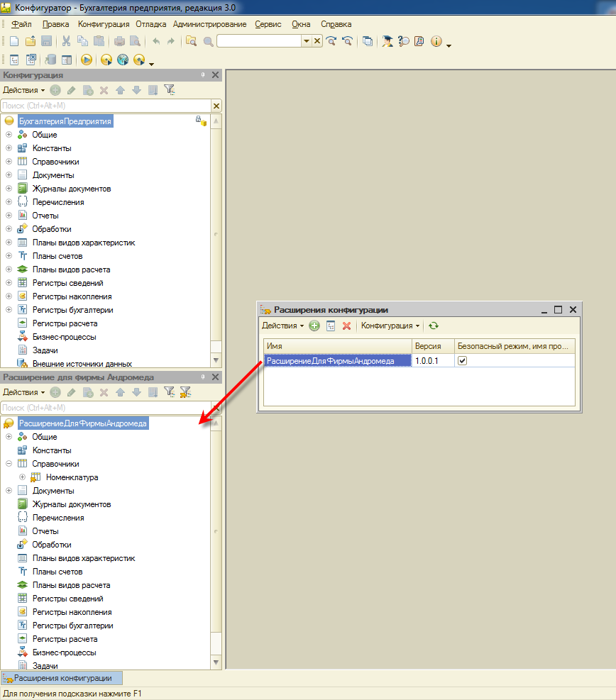Close the Расширение для фирмы Андромеда panel
616x700 pixels.
(215, 377)
